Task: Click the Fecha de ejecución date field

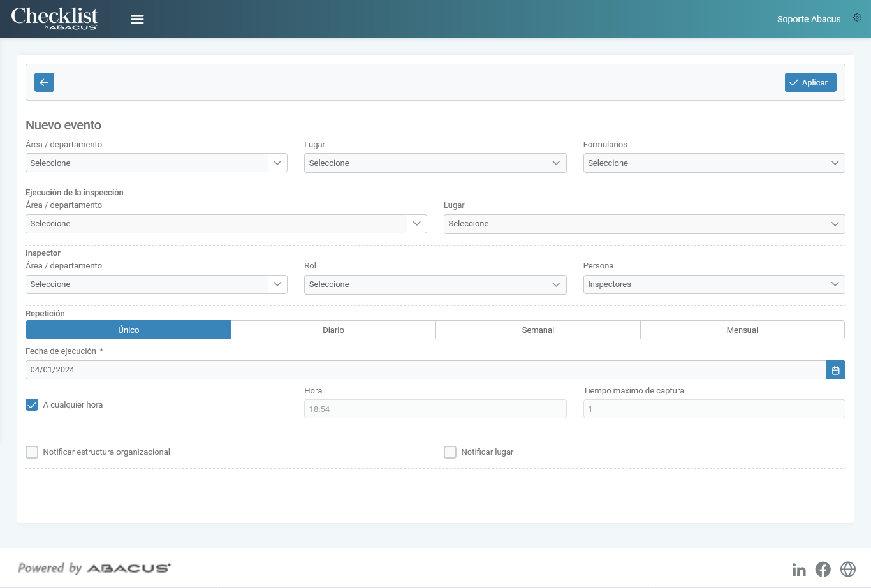Action: click(x=425, y=370)
